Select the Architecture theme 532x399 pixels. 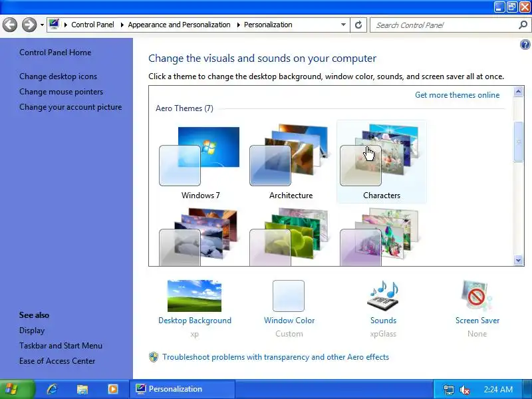[291, 162]
